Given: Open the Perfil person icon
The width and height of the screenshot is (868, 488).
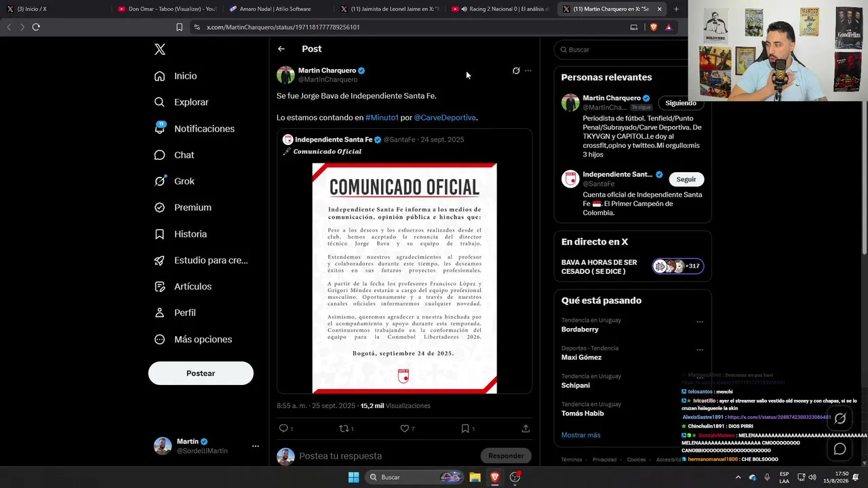Looking at the screenshot, I should (x=159, y=313).
